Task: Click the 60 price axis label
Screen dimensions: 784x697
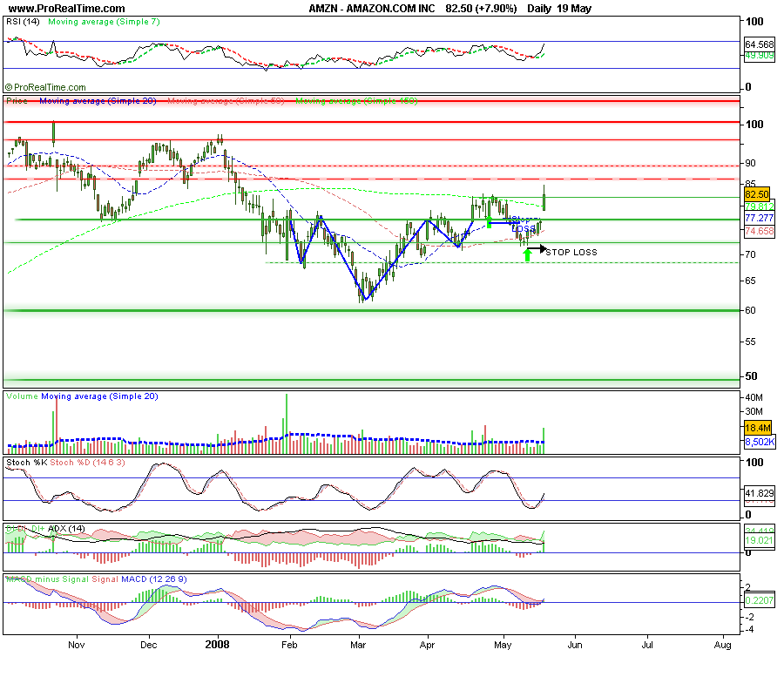Action: point(751,310)
